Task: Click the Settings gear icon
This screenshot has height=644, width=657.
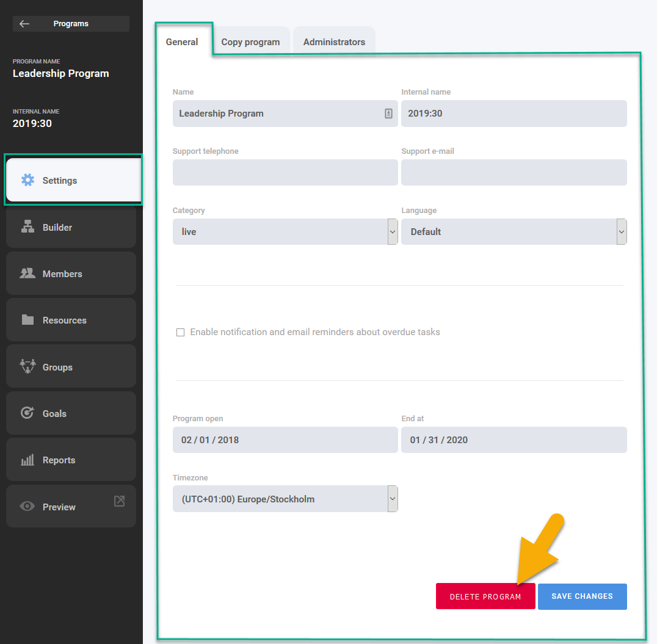Action: [x=27, y=180]
